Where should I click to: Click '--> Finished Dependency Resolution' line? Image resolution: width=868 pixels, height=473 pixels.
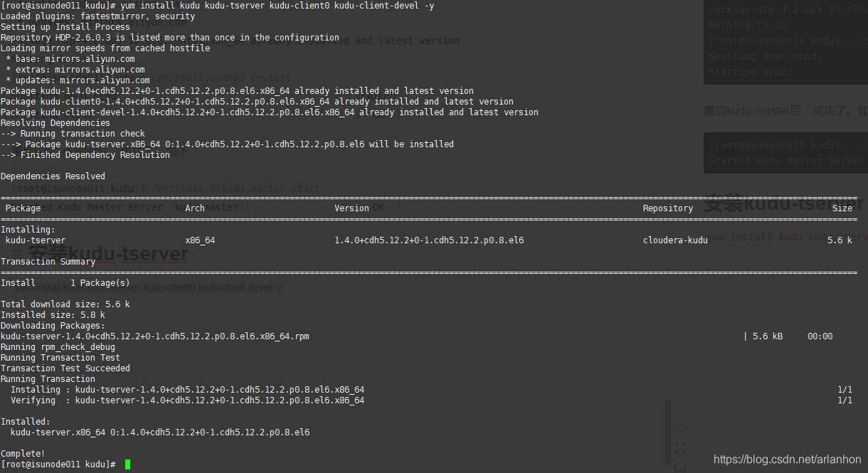pyautogui.click(x=85, y=155)
